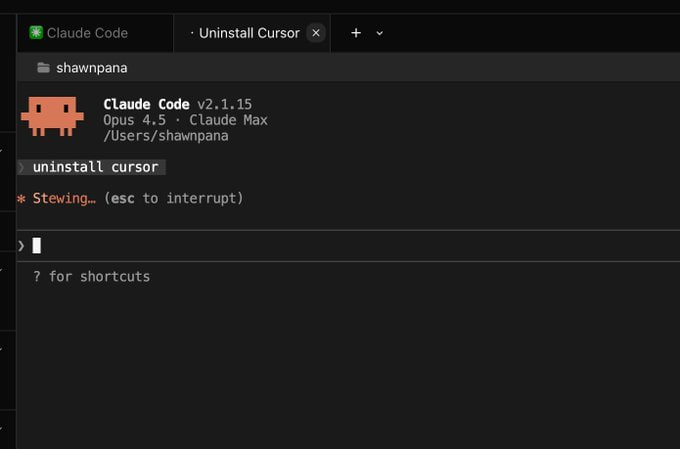Click the shawnpana folder icon
680x449 pixels.
click(x=43, y=68)
